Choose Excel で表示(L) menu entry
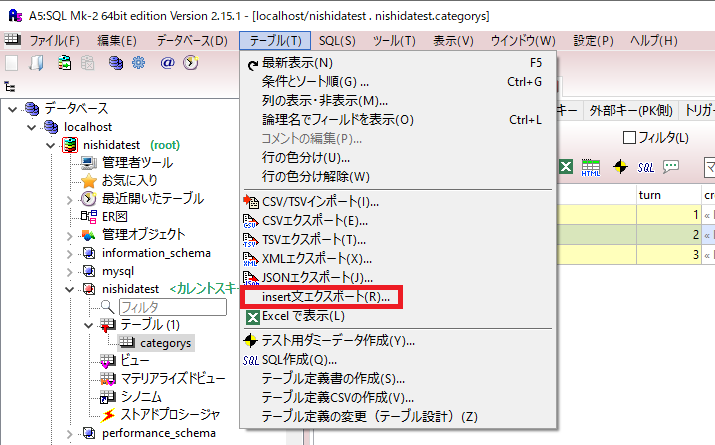 [398, 316]
